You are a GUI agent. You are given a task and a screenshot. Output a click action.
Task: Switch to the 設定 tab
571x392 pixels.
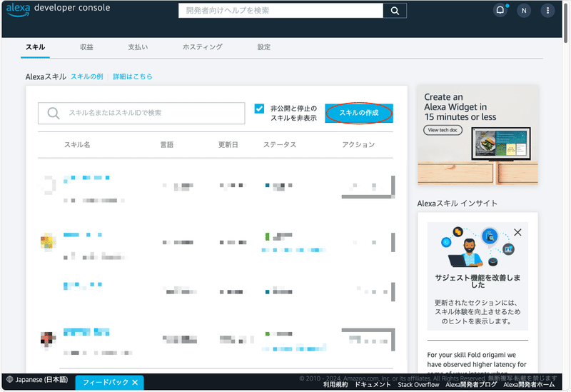tap(264, 47)
